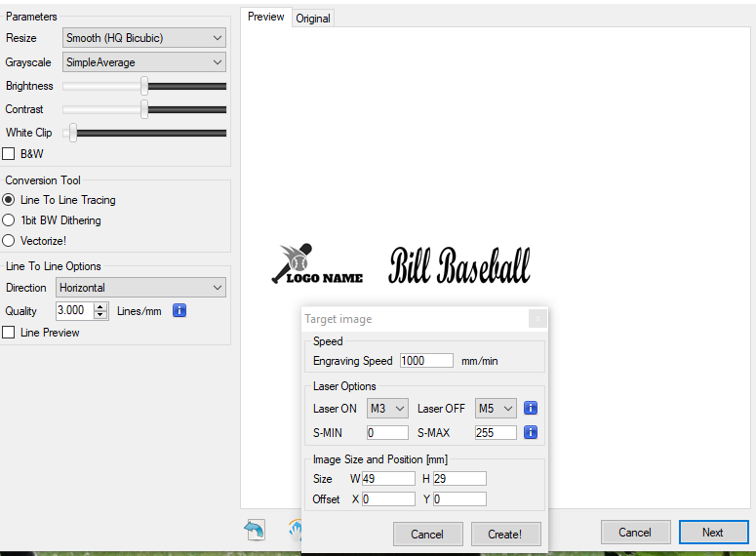The height and width of the screenshot is (556, 756).
Task: Click the info icon beside Laser OFF dropdown
Action: click(531, 408)
